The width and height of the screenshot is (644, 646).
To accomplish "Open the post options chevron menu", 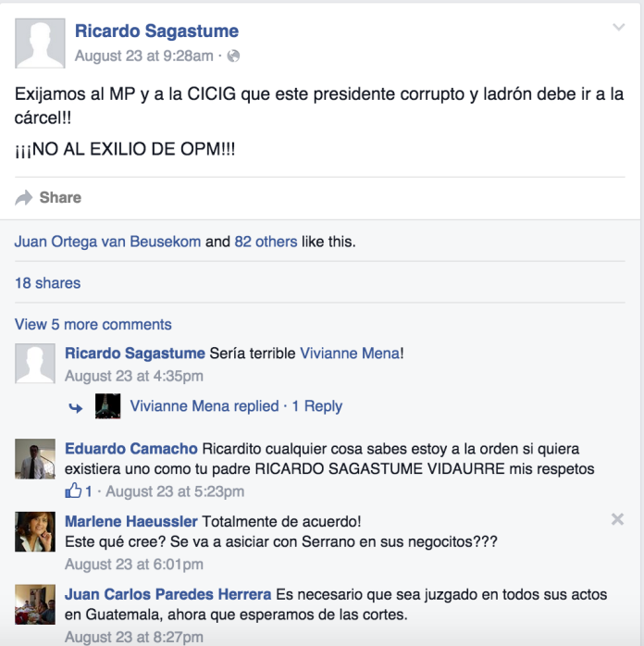I will click(x=618, y=27).
